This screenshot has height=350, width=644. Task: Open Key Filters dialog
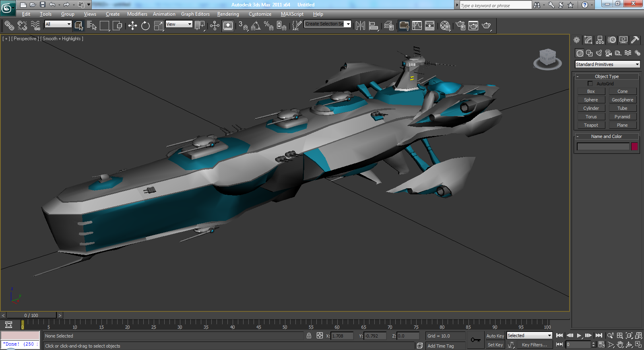[x=535, y=345]
